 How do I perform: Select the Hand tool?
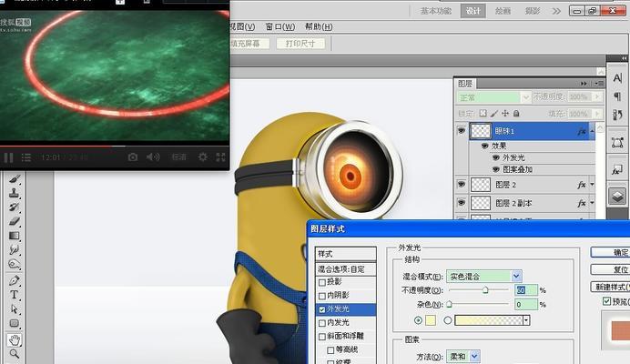tap(15, 340)
